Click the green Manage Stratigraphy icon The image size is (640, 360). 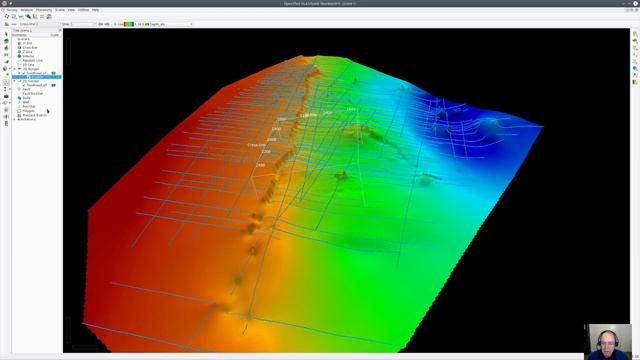(x=635, y=82)
